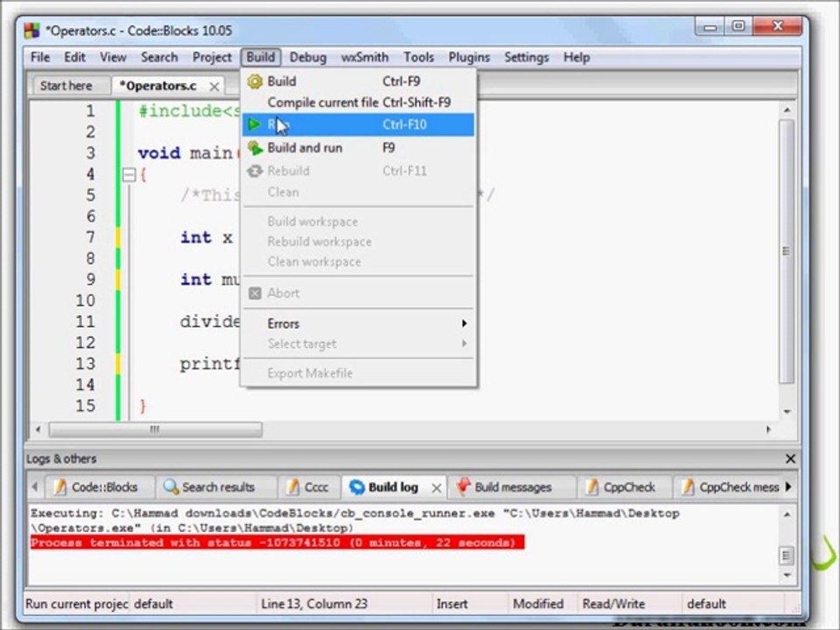
Task: Open the Project menu
Action: point(212,58)
